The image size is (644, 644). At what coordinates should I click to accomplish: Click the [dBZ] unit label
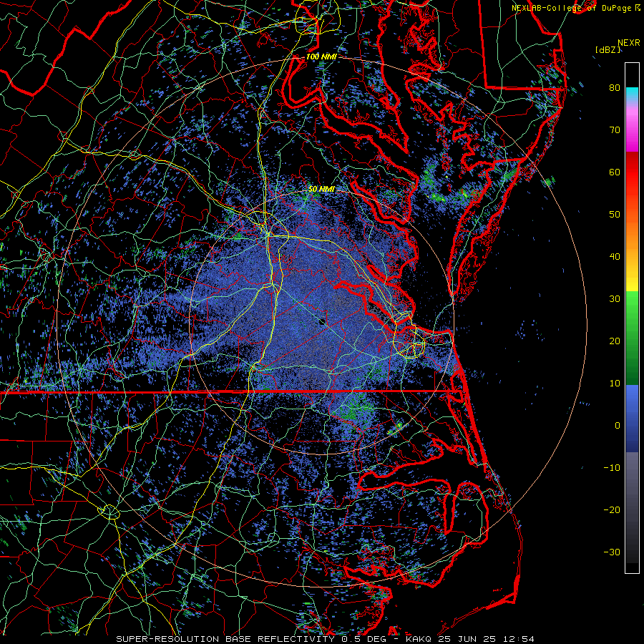tap(608, 50)
